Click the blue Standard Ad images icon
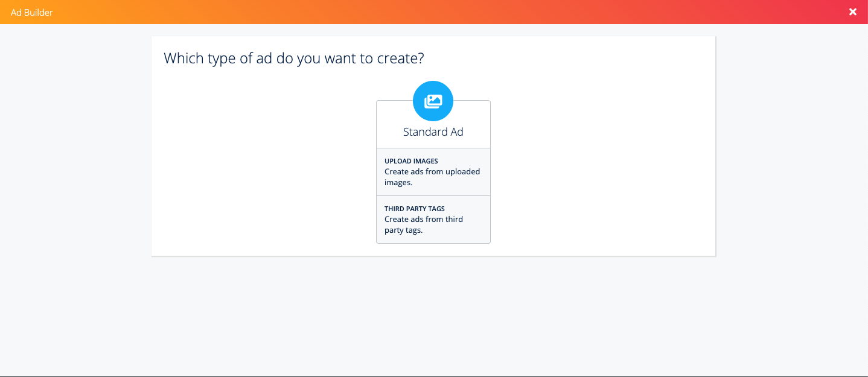The height and width of the screenshot is (377, 868). (433, 101)
